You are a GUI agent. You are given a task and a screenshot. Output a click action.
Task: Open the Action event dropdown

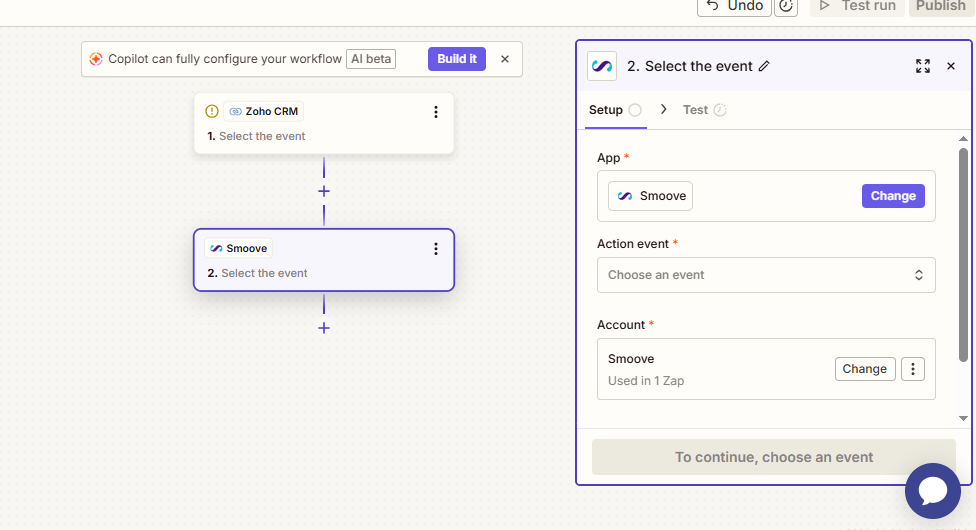coord(766,275)
